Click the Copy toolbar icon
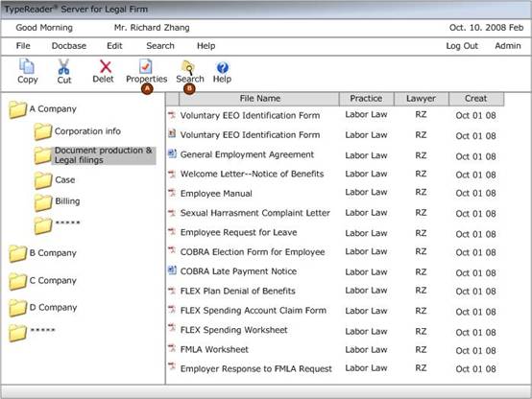This screenshot has height=399, width=532. tap(27, 66)
